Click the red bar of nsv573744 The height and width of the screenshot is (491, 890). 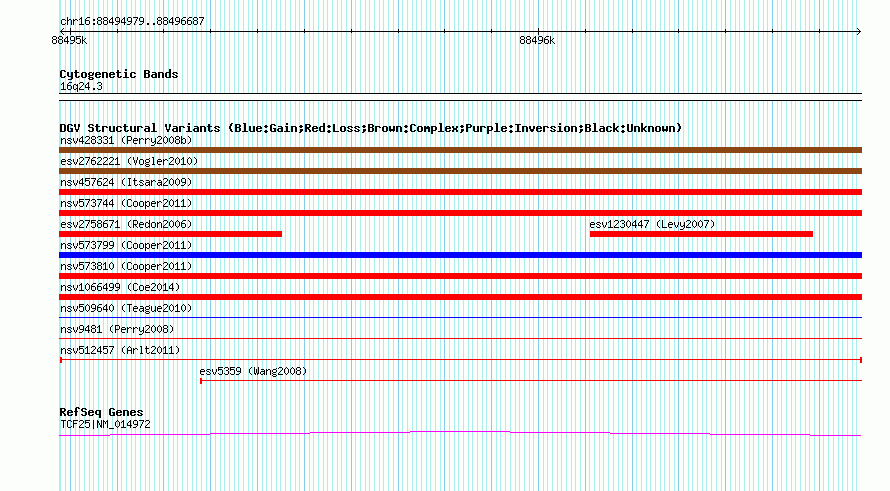(460, 213)
